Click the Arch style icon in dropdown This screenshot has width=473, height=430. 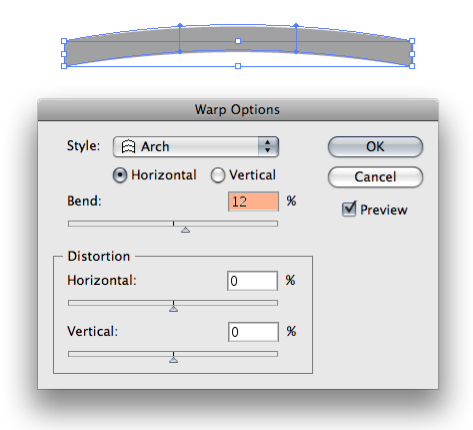(128, 146)
